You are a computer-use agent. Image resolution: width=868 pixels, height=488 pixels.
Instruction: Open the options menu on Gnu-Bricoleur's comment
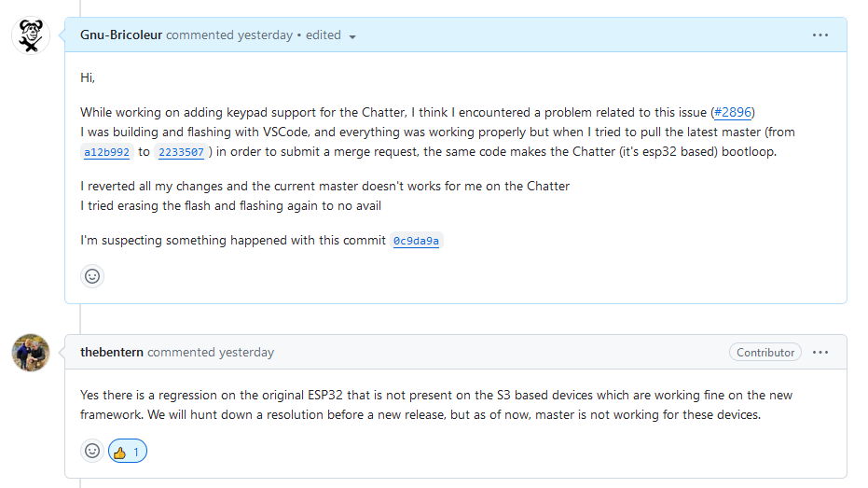(820, 35)
